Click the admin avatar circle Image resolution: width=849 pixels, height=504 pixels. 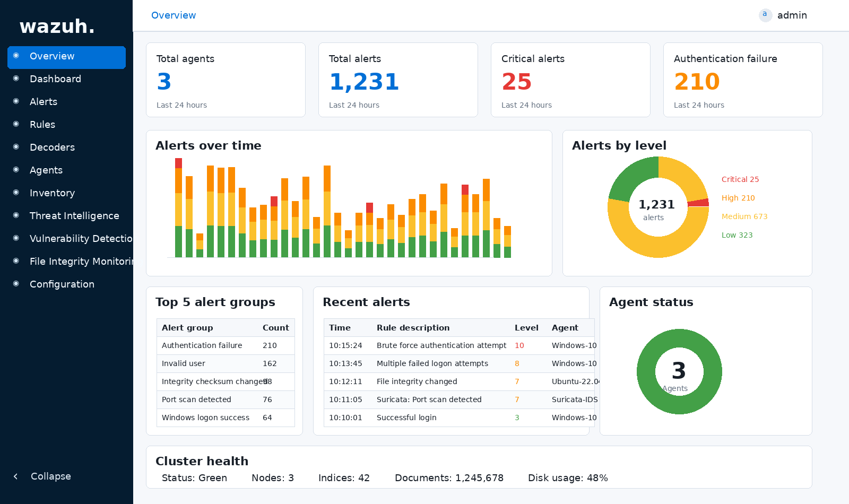765,15
